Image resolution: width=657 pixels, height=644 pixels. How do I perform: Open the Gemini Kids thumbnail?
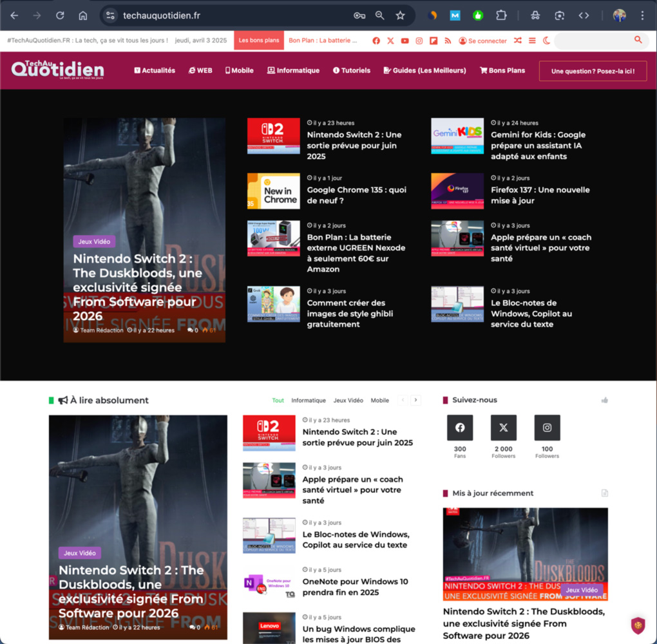(457, 136)
